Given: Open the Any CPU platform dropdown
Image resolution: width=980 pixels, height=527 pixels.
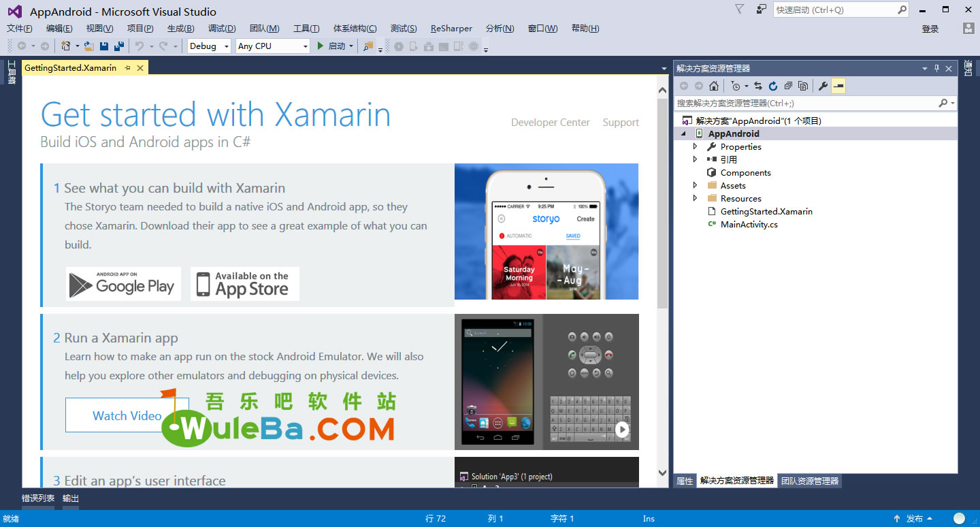Looking at the screenshot, I should coord(273,46).
